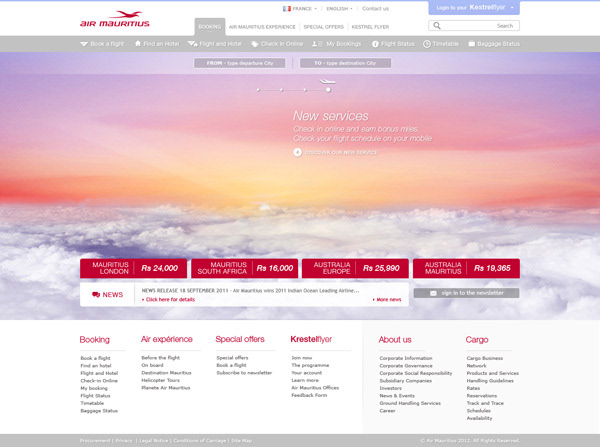Click the Click here for details link
Viewport: 600px width, 447px height.
click(168, 300)
